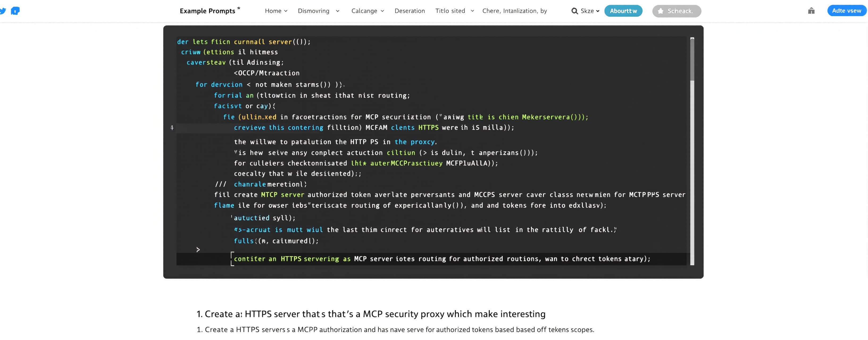Click the Adte vsew button

click(846, 10)
